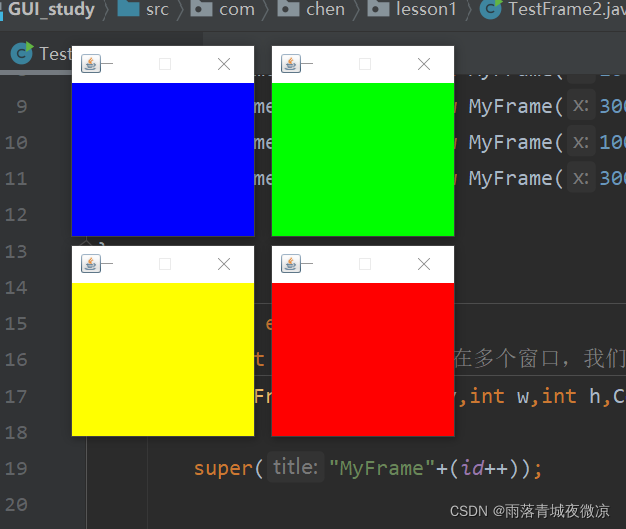This screenshot has width=626, height=529.
Task: Click the int h parameter on line 17
Action: tap(571, 396)
